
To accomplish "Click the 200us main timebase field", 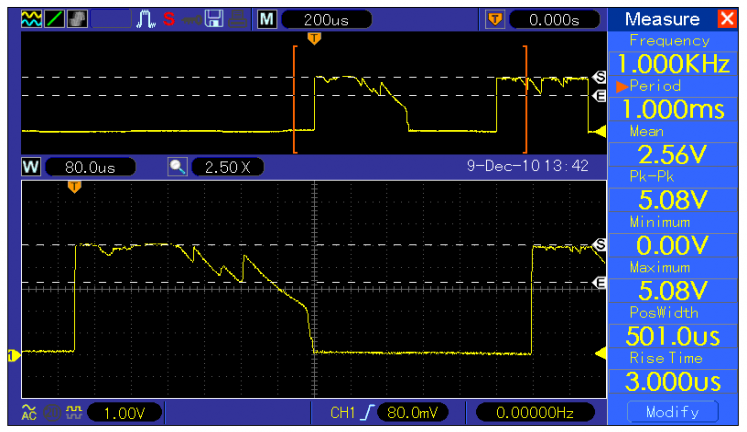I will coord(326,19).
